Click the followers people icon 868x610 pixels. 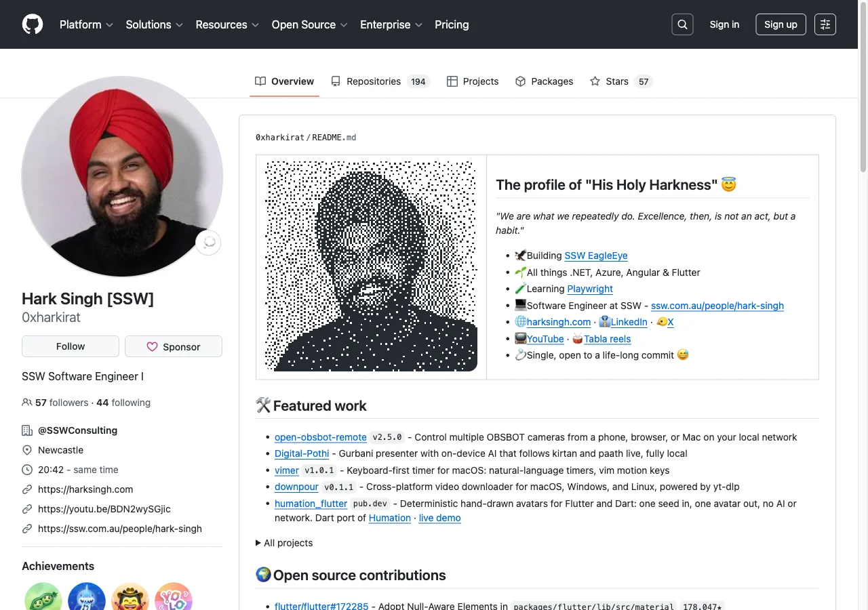tap(27, 403)
